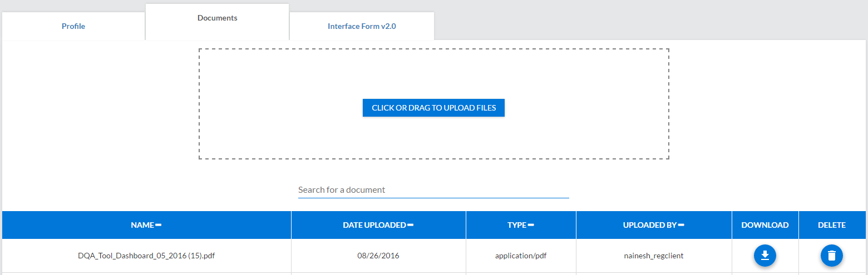The width and height of the screenshot is (868, 275).
Task: Click the DOWNLOAD column header
Action: [x=765, y=225]
